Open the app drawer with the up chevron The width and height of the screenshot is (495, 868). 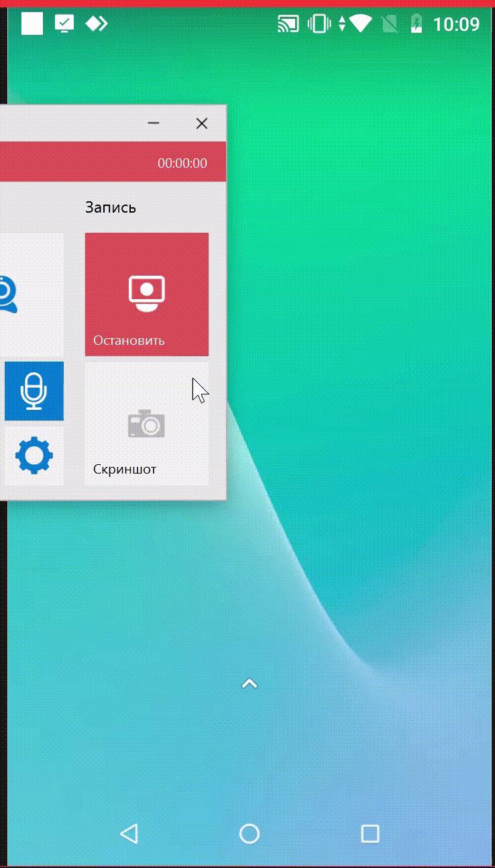click(x=250, y=684)
